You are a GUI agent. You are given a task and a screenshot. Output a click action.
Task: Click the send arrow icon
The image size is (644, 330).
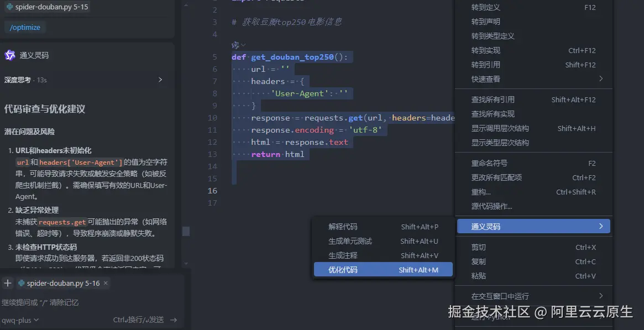click(x=174, y=319)
